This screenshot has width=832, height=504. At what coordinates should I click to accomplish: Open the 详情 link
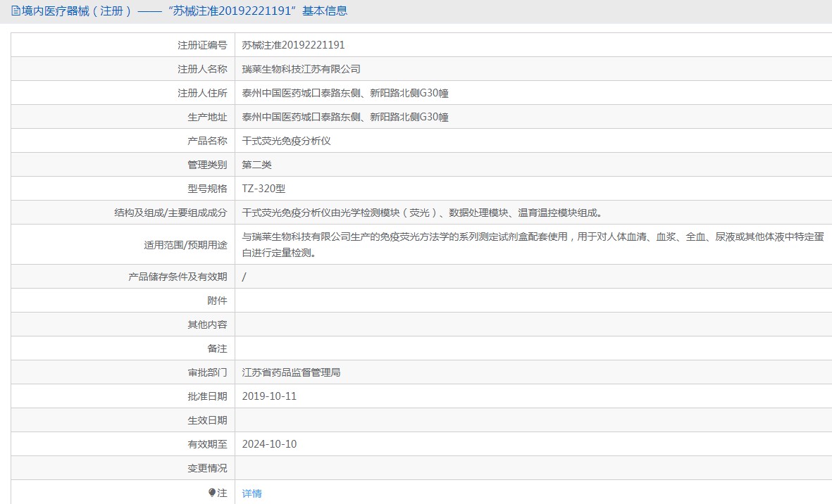click(252, 493)
